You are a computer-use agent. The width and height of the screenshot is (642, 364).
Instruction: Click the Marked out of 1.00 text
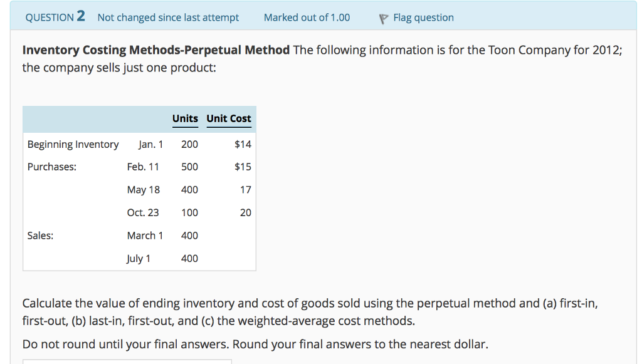tap(307, 18)
